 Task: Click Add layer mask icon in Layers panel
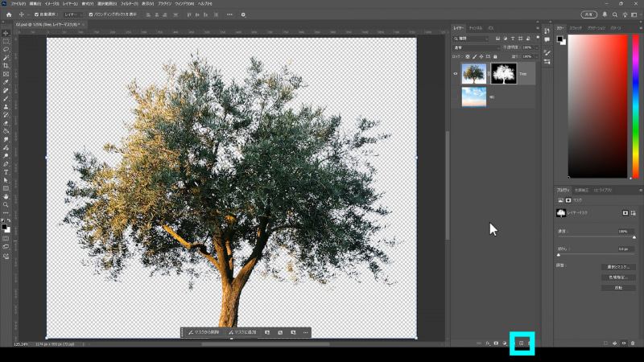(x=496, y=343)
